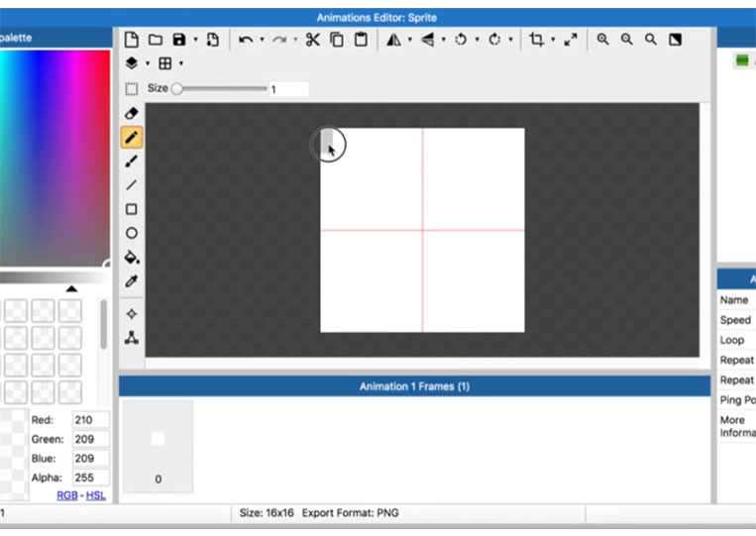Click the Loop property label
Screen dimensions: 756x536
coord(732,340)
